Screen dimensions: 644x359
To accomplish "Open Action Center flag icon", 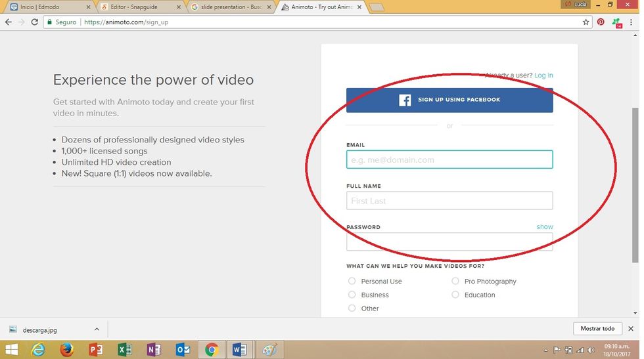I will point(557,350).
